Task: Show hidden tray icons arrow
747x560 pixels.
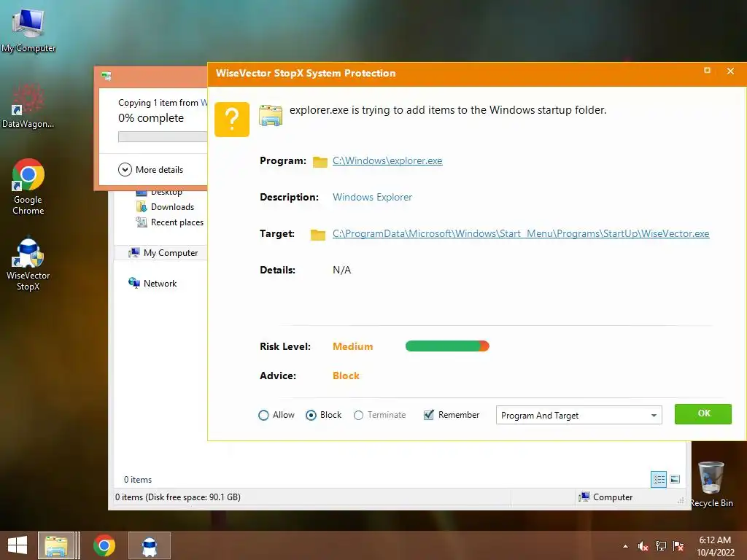Action: point(625,546)
